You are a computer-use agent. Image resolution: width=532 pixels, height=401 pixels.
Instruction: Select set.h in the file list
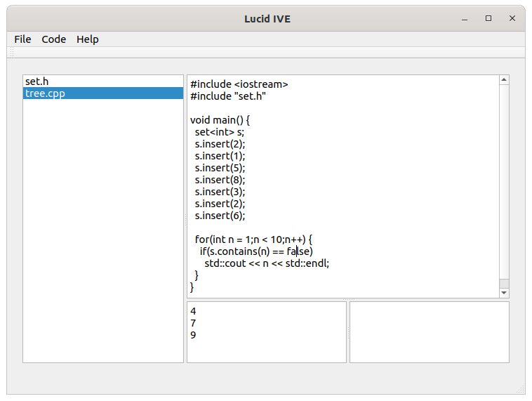103,81
